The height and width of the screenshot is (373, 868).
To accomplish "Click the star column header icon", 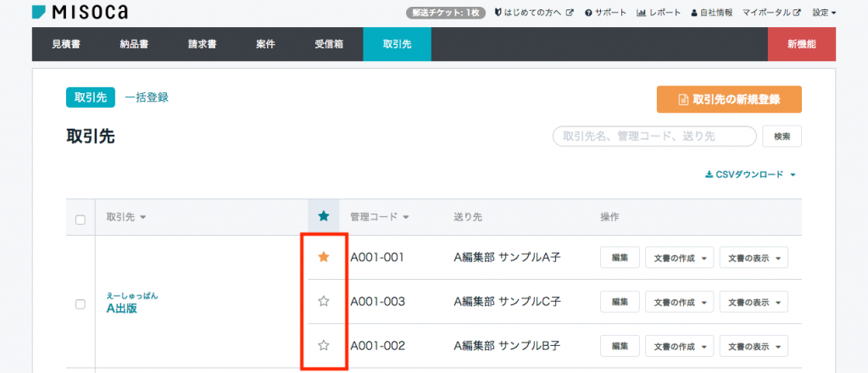I will point(324,216).
